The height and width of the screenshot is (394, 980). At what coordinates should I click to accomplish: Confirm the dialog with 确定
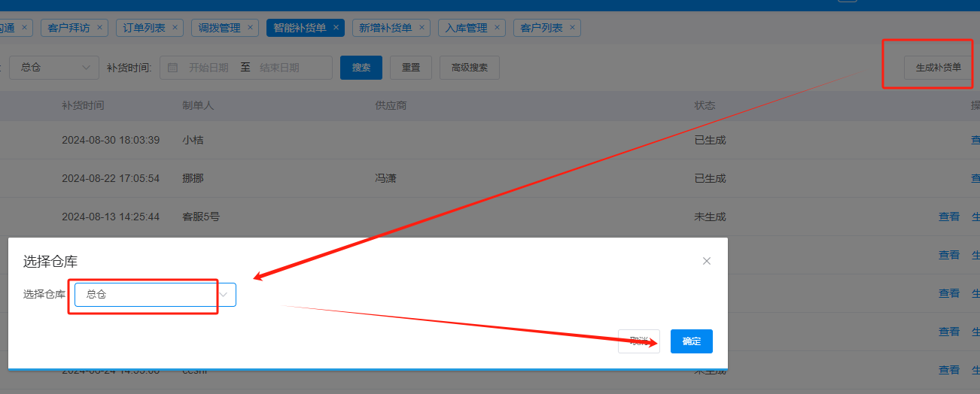(x=691, y=341)
